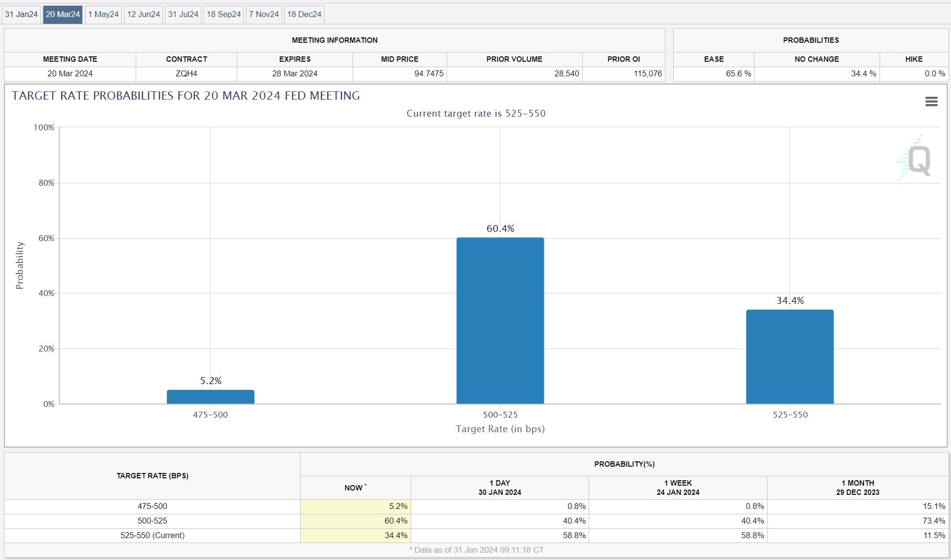Image resolution: width=951 pixels, height=560 pixels.
Task: Select the 1 May24 meeting tab
Action: click(104, 14)
